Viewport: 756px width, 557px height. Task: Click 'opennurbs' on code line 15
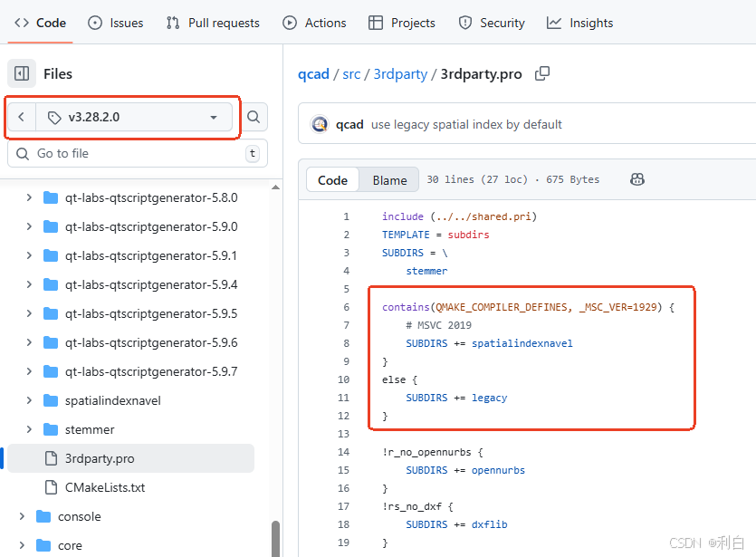(498, 470)
